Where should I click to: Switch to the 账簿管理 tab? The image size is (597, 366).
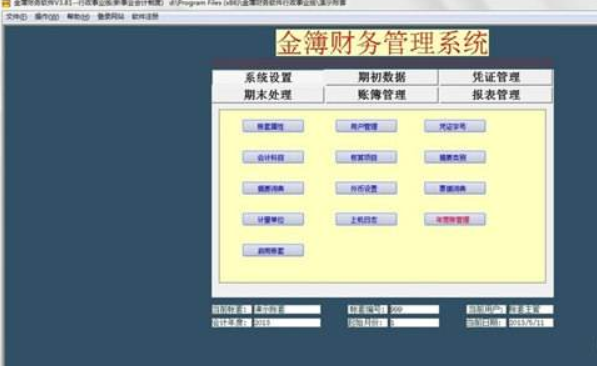(382, 94)
